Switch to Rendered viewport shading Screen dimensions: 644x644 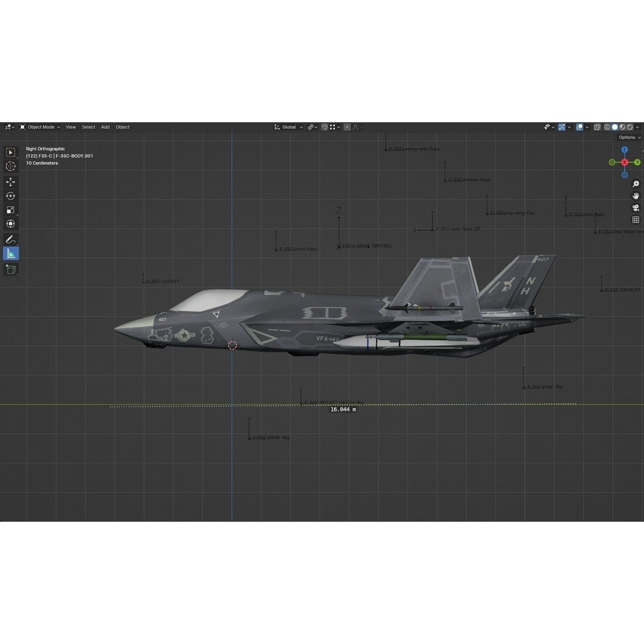[630, 128]
